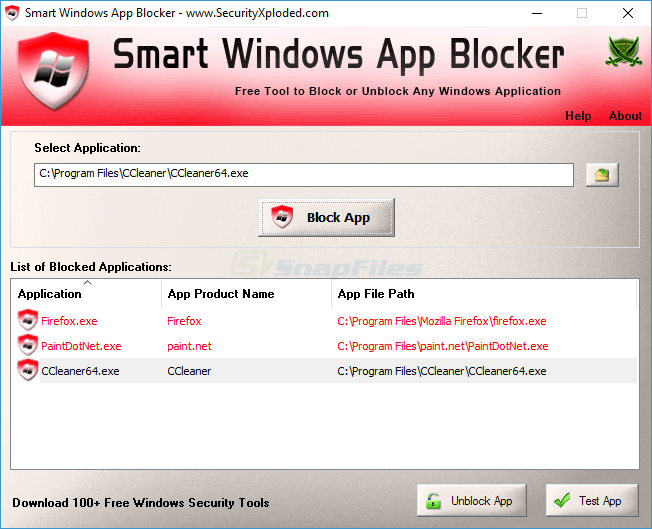Click the paint.net PaintDotNet.exe file path
Viewport: 652px width, 529px height.
[x=443, y=346]
